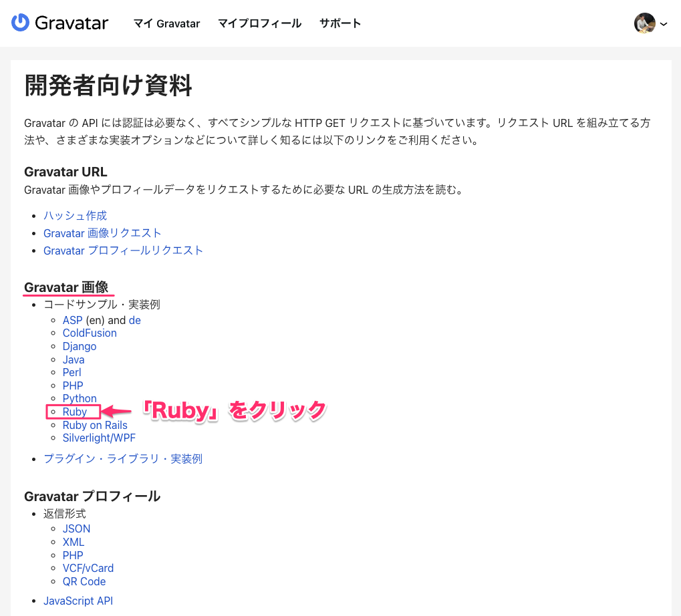The image size is (681, 616).
Task: Open the Java sample link
Action: click(x=74, y=360)
